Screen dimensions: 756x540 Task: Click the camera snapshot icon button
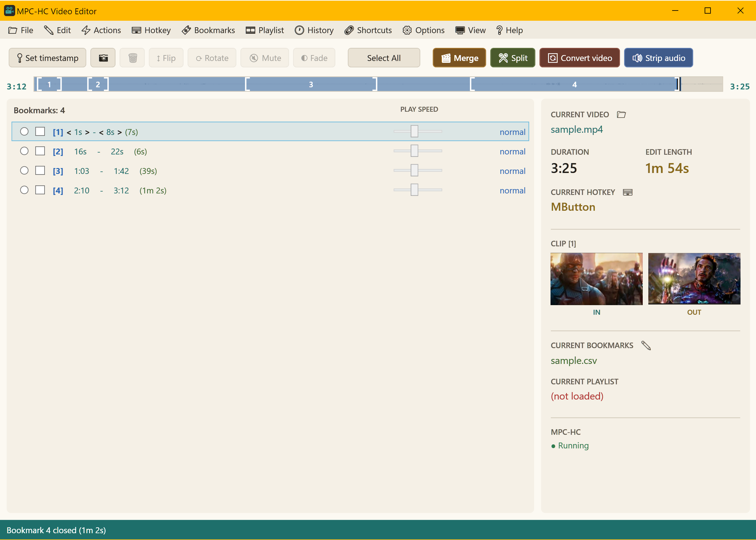coord(103,58)
